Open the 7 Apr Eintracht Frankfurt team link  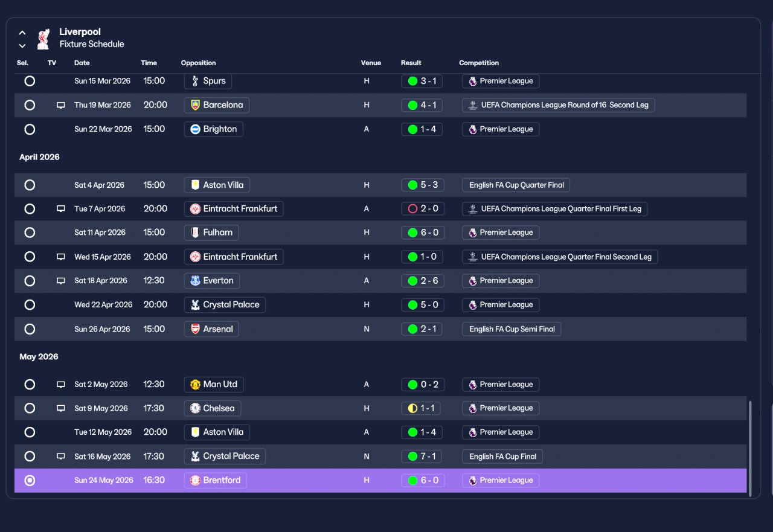234,209
